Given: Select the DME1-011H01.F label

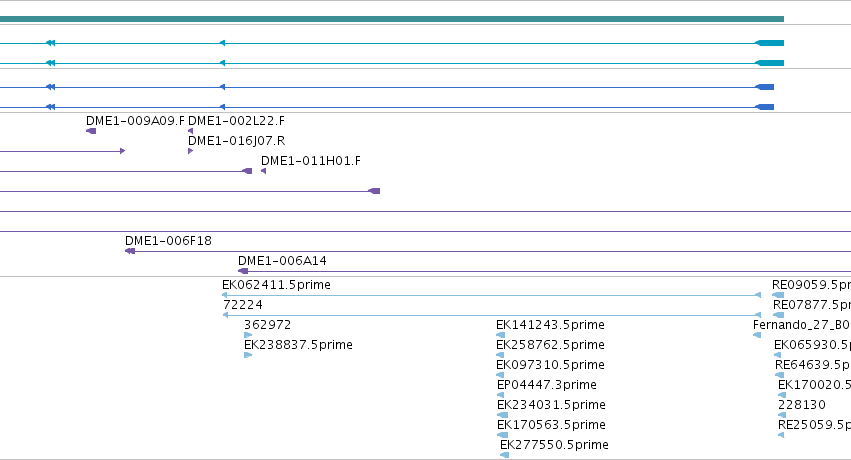Looking at the screenshot, I should pos(311,161).
